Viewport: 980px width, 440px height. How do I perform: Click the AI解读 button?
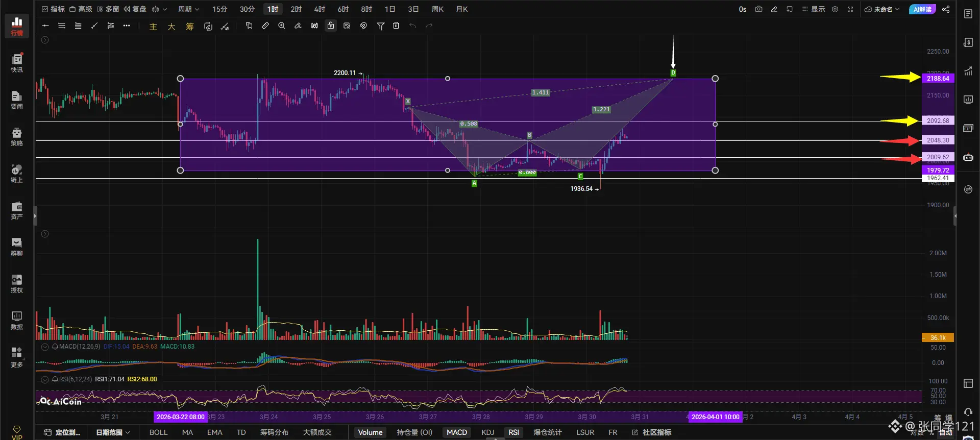point(922,9)
